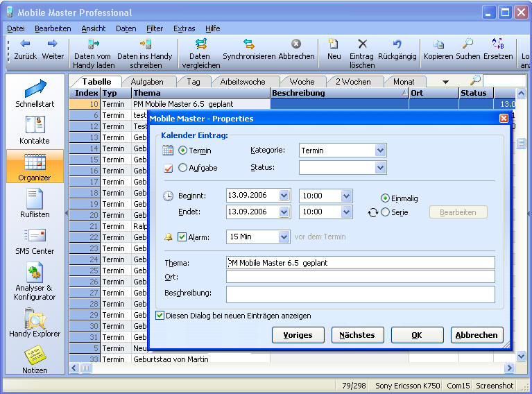This screenshot has width=532, height=394.
Task: Open the Endet time dropdown
Action: click(x=346, y=212)
